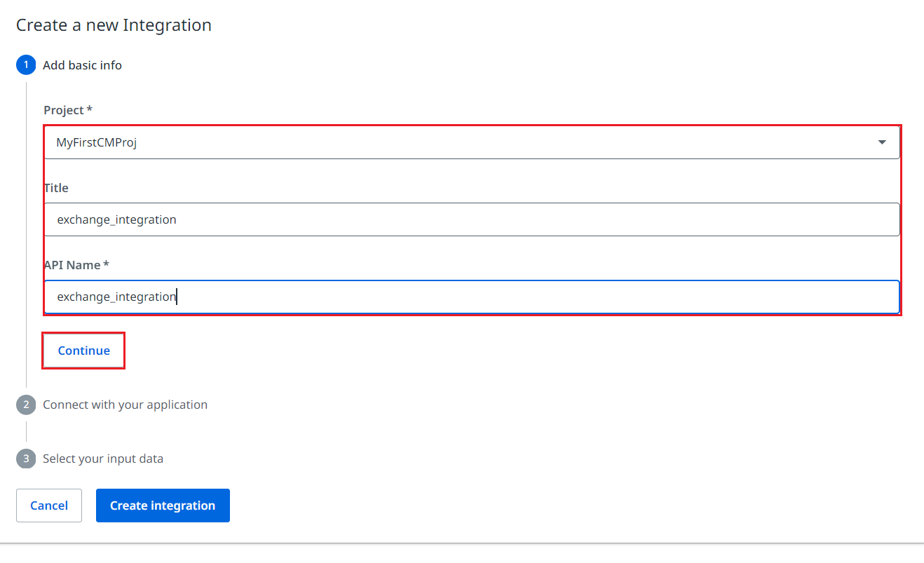Click the required asterisk beside Project
The image size is (924, 563).
coord(90,111)
